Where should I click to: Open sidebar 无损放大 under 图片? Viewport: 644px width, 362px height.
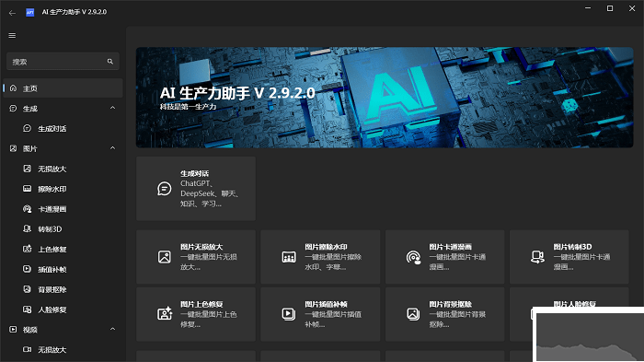coord(63,169)
